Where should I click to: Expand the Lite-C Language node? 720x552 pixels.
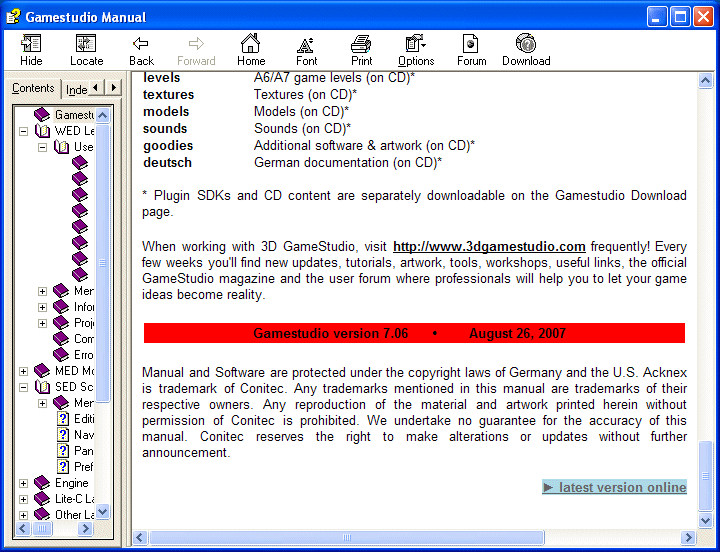23,500
